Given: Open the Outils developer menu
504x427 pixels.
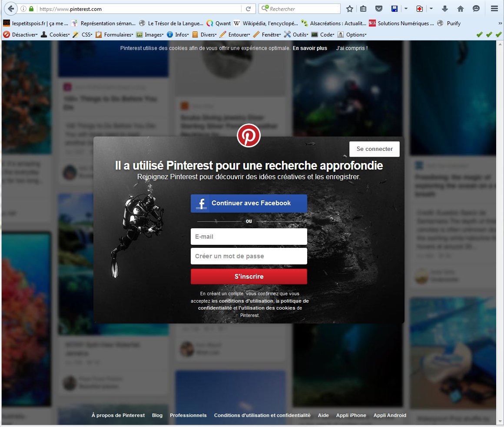Looking at the screenshot, I should [296, 34].
